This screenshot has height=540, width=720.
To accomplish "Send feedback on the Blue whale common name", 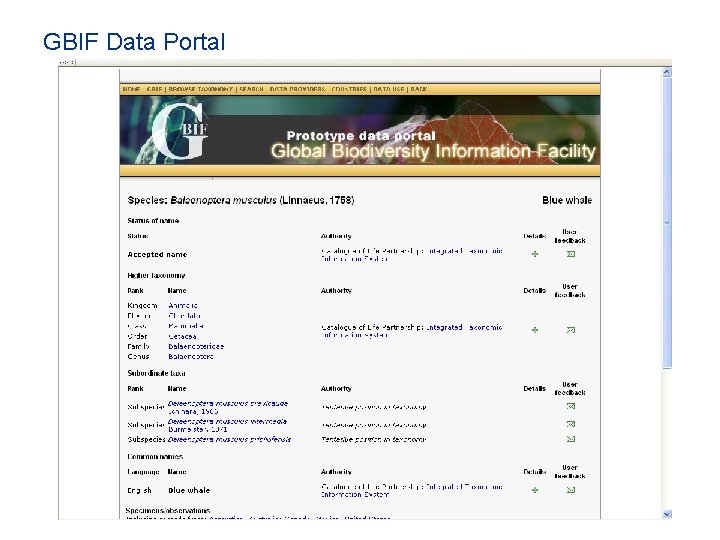I will click(571, 490).
